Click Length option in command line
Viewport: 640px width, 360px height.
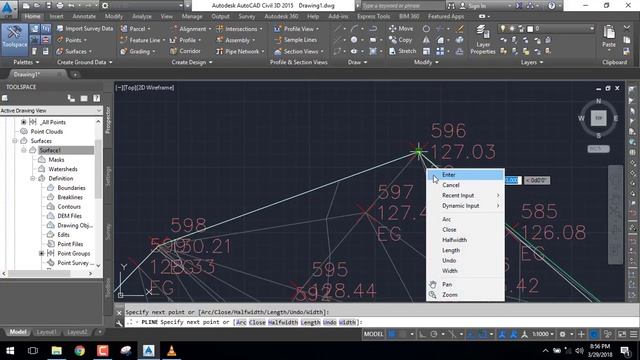click(x=310, y=322)
